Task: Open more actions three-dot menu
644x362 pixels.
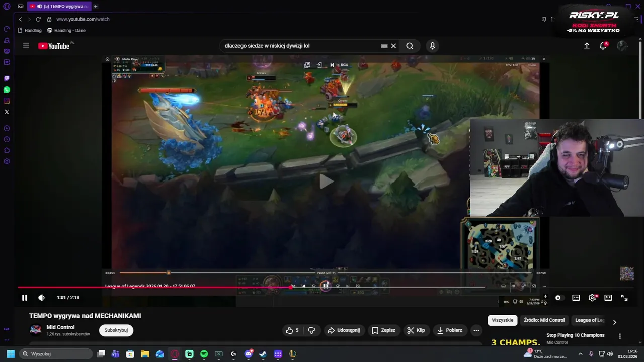Action: coord(476,330)
